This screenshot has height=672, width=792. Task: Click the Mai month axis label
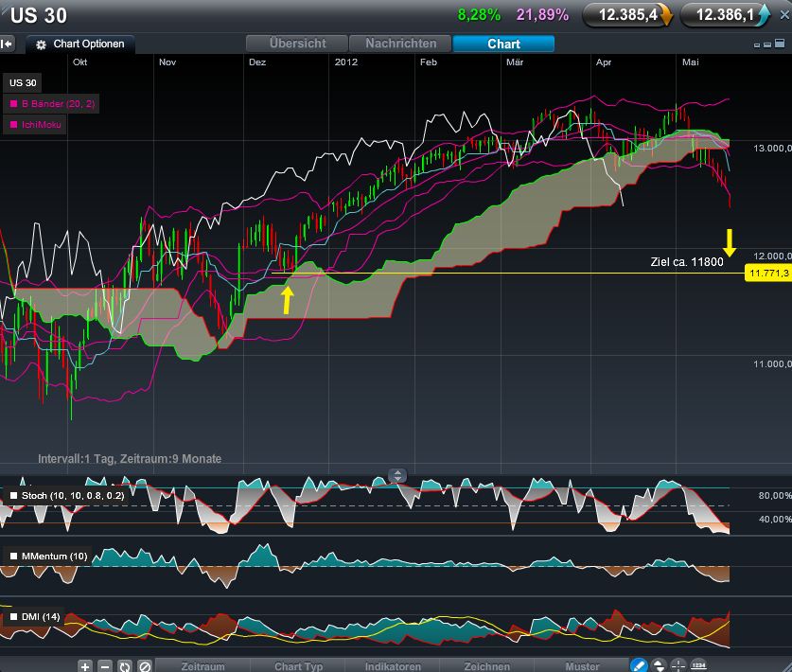tap(691, 62)
